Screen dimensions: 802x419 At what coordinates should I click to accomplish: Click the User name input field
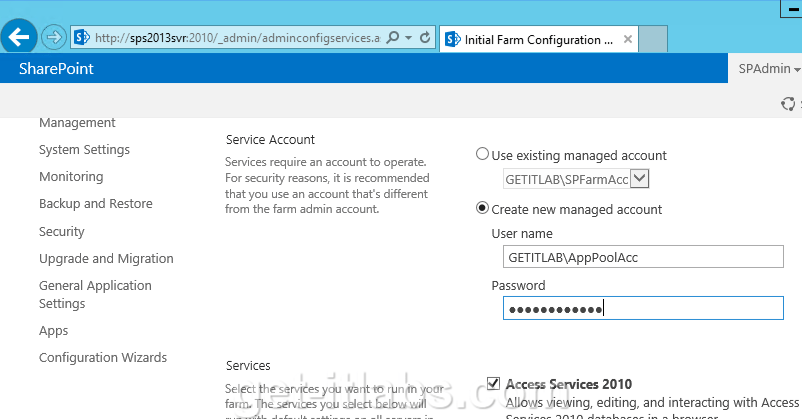643,257
